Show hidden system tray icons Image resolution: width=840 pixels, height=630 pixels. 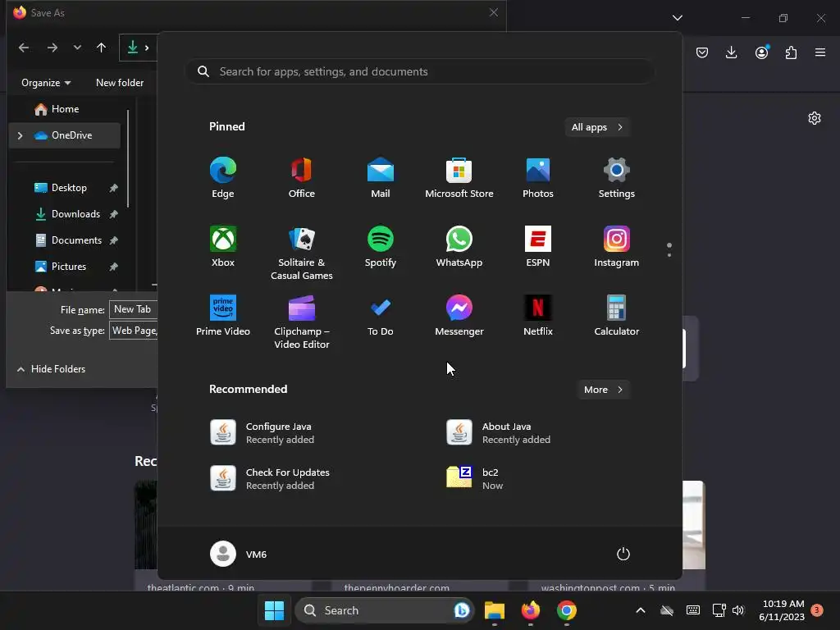click(x=640, y=610)
